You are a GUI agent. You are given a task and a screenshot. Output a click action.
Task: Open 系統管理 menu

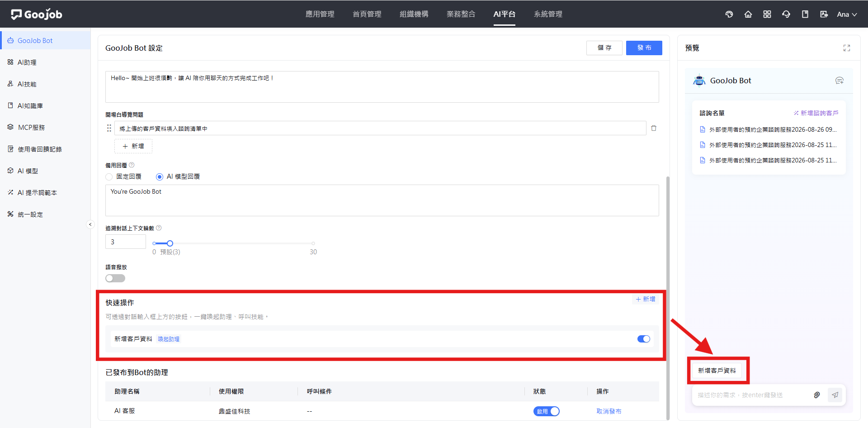548,14
